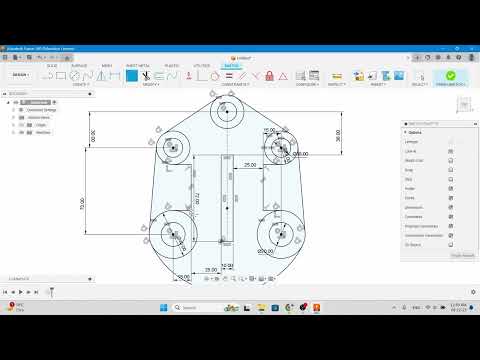480x360 pixels.
Task: Select the Trim scissors tool
Action: click(146, 76)
